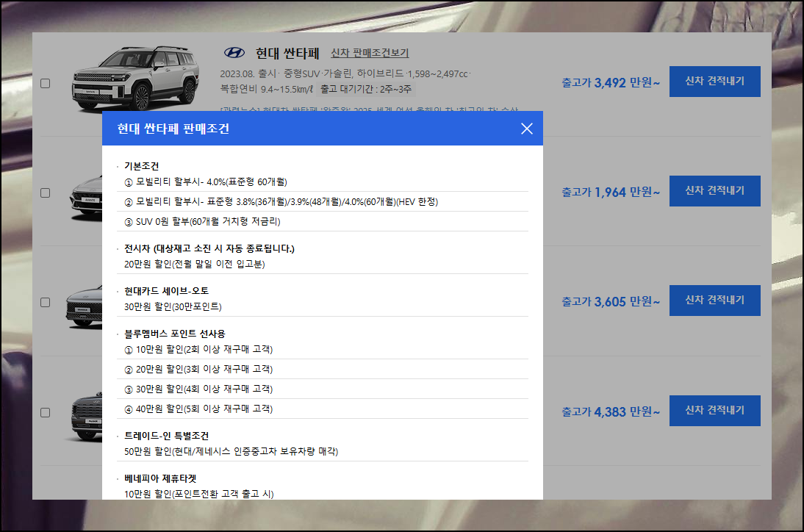Select 출고가 3,605 만원~ price text
This screenshot has width=804, height=532.
[611, 302]
